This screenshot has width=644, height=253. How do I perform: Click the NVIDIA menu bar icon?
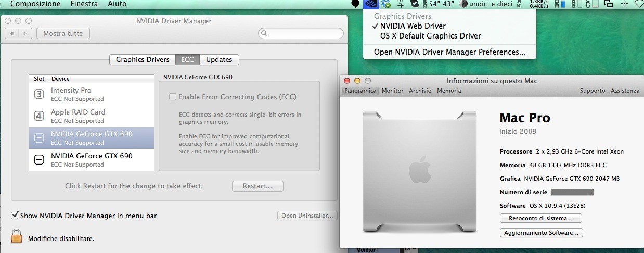(370, 4)
